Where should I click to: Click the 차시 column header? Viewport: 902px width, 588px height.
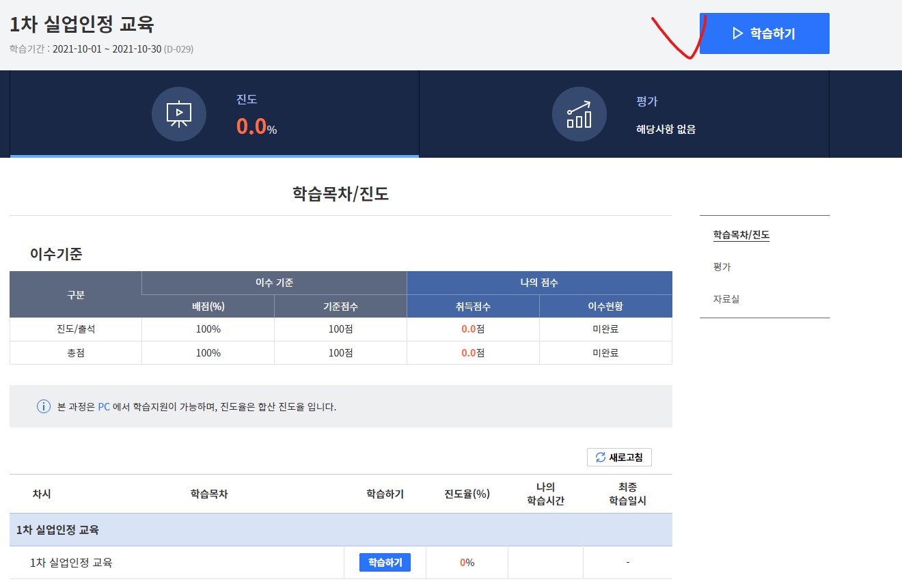41,494
